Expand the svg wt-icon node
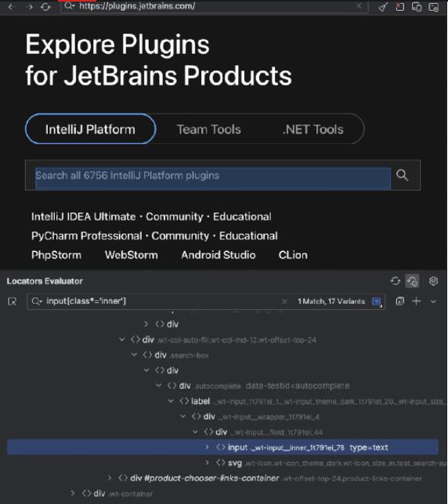Image resolution: width=448 pixels, height=504 pixels. click(x=207, y=463)
